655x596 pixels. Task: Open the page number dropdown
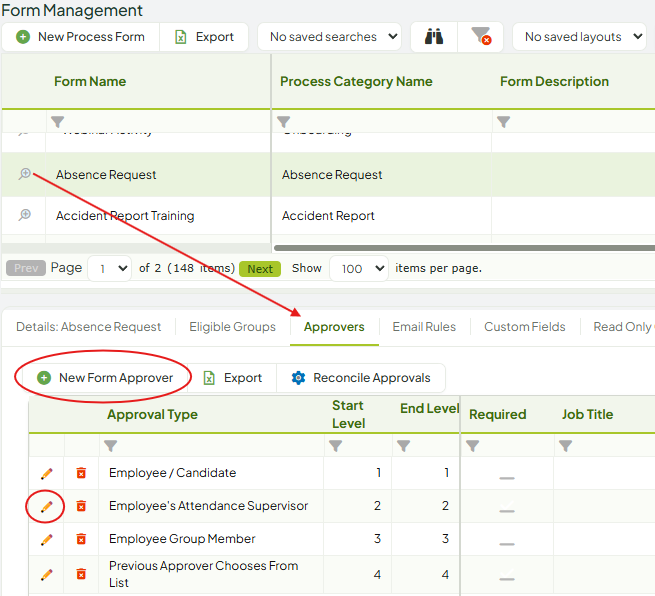pos(110,269)
